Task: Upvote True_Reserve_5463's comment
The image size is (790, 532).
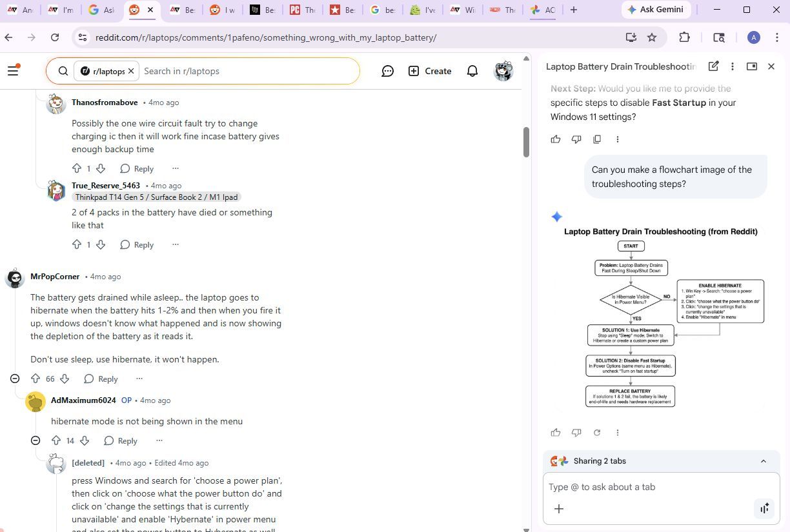Action: 77,244
